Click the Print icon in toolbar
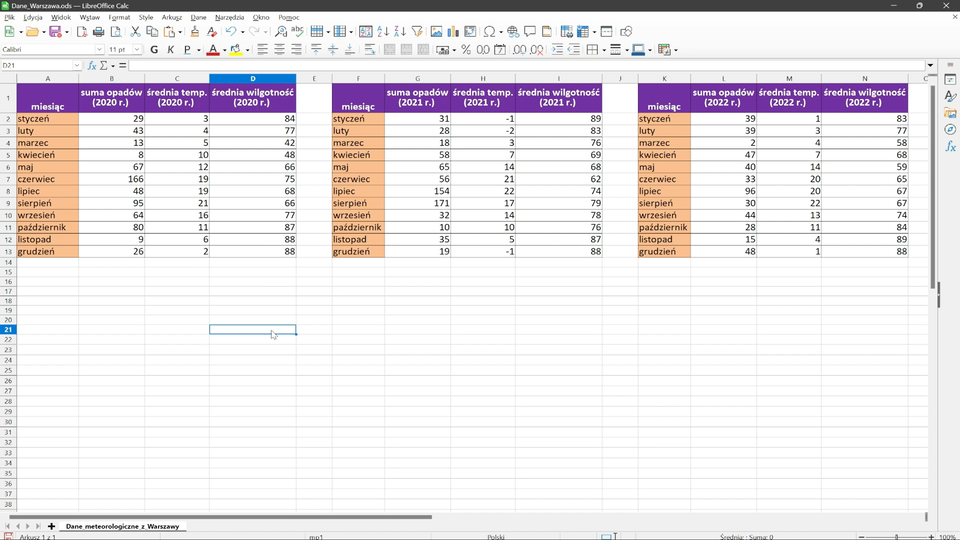 (98, 32)
